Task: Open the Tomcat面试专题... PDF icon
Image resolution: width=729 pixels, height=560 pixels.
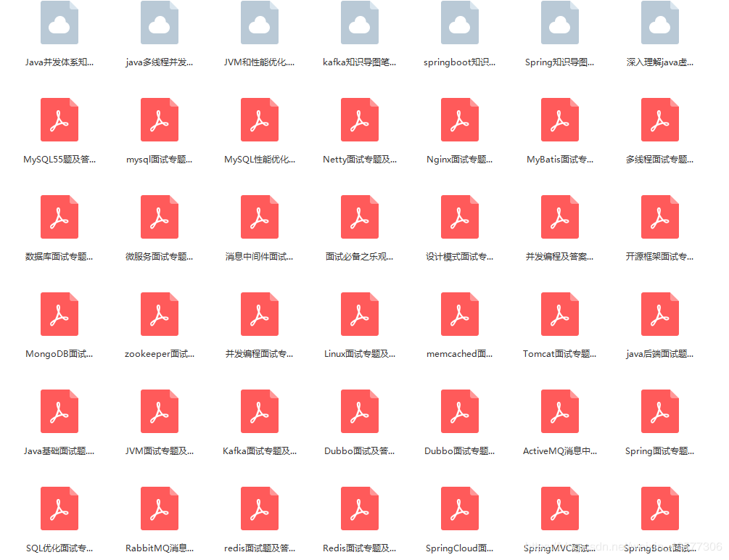Action: (560, 314)
